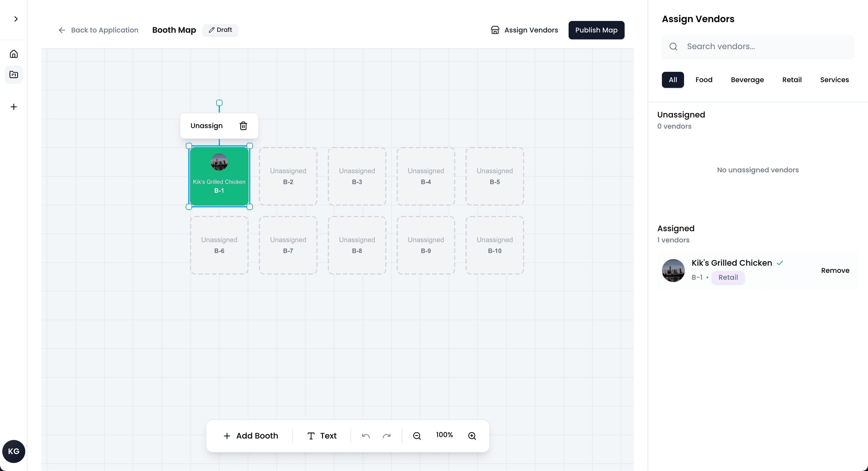
Task: Publish the booth map
Action: coord(596,30)
